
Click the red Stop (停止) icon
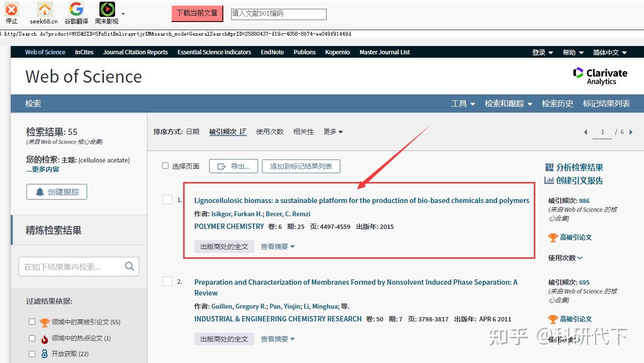[11, 9]
